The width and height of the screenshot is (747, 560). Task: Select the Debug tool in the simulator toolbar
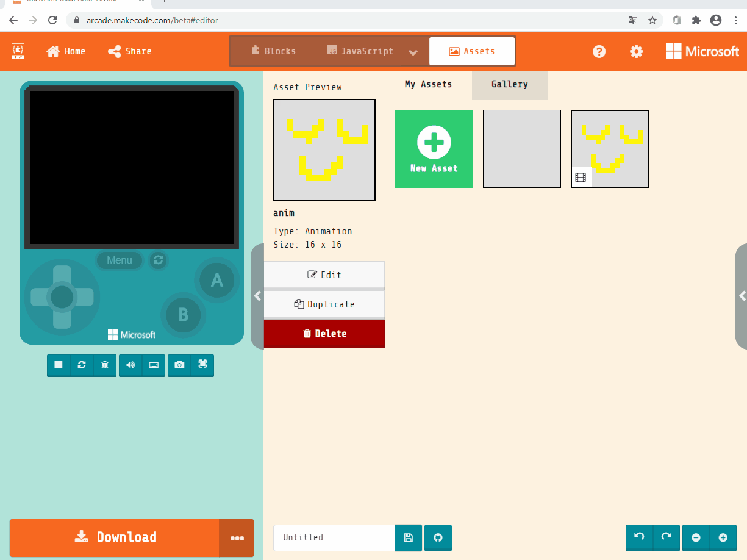[105, 365]
